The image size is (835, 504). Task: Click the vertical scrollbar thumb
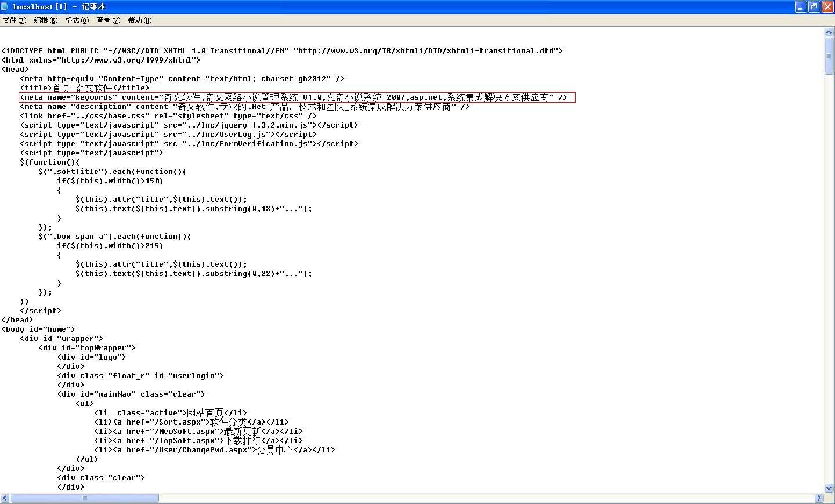point(829,56)
